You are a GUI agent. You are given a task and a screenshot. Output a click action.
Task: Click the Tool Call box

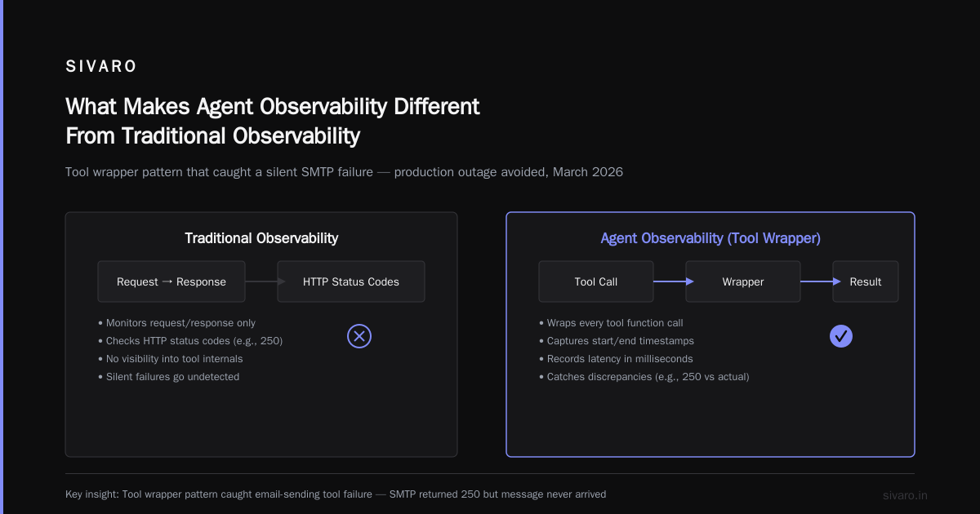(596, 281)
